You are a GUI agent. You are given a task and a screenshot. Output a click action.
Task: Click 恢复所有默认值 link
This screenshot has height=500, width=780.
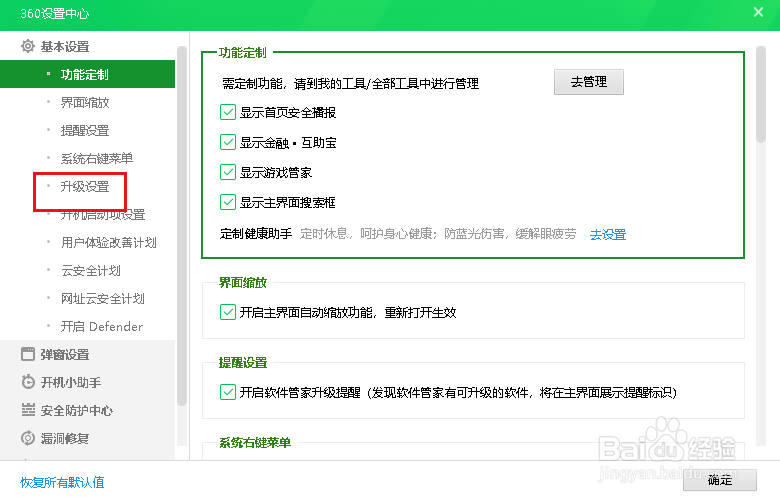coord(62,482)
